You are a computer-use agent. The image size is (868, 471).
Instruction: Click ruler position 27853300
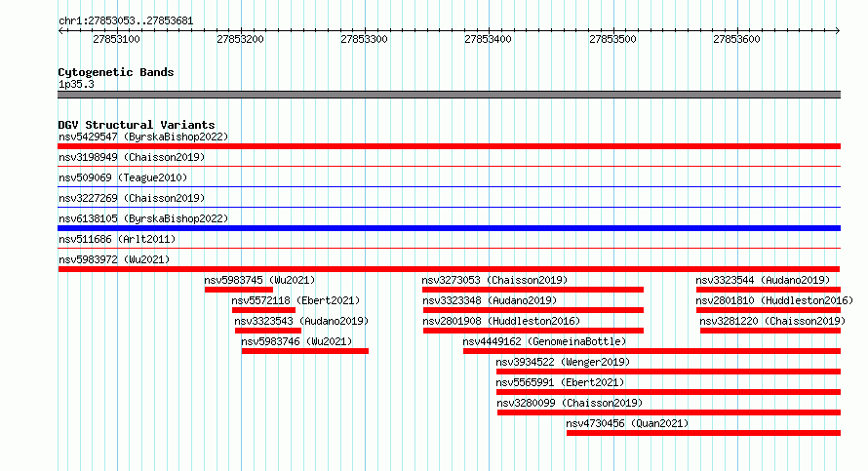tap(364, 39)
